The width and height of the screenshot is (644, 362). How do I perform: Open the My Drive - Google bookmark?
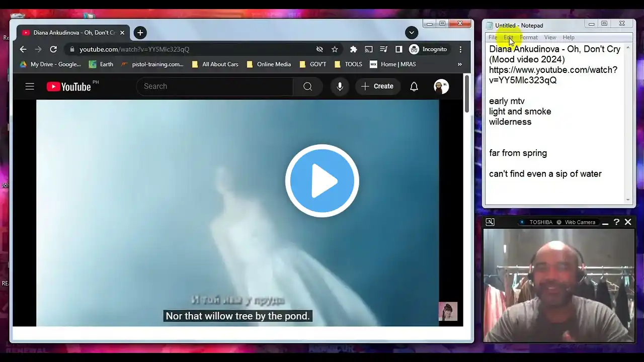coord(50,64)
